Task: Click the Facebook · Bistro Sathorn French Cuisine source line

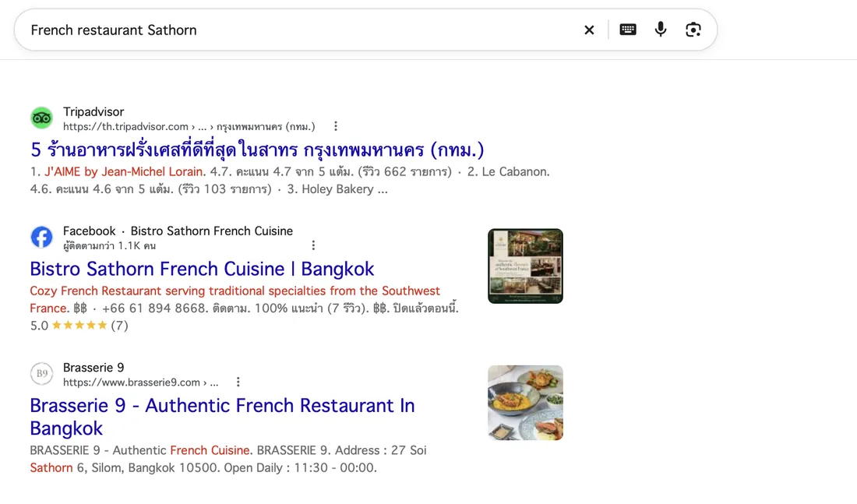Action: click(178, 231)
